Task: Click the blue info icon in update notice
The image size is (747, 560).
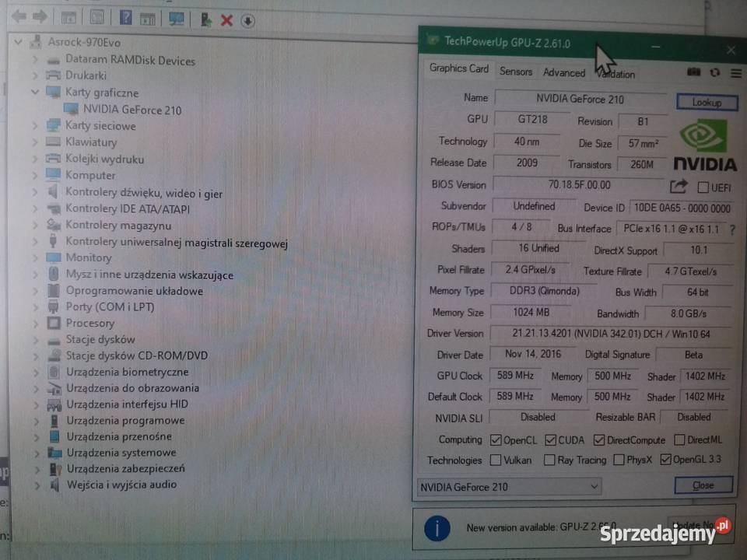Action: click(437, 528)
